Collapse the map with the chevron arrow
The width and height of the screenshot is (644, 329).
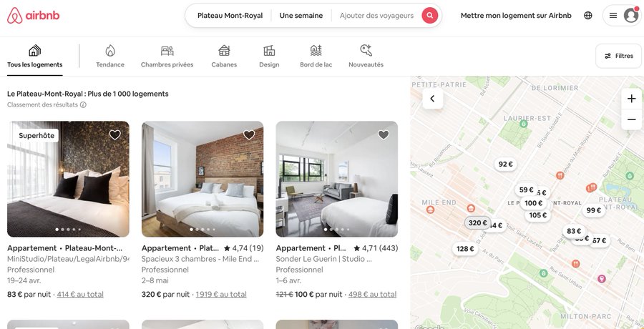click(x=432, y=99)
